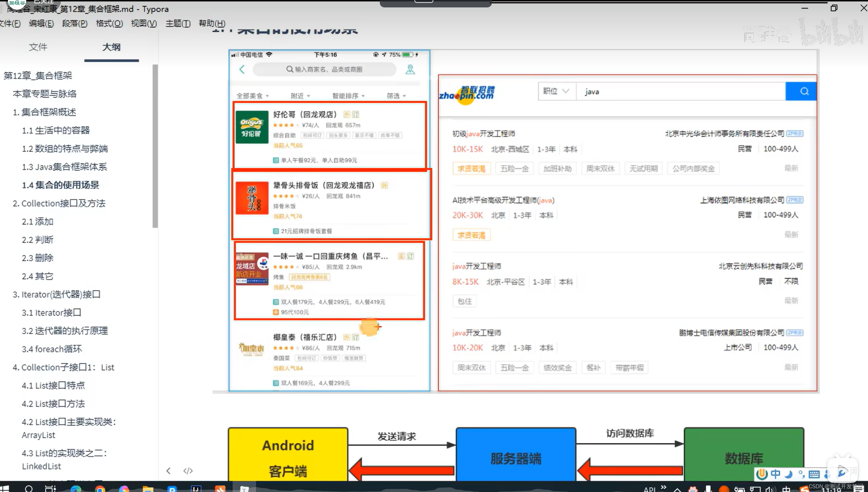Toggle source code mode icon
Image resolution: width=868 pixels, height=492 pixels.
tap(188, 471)
